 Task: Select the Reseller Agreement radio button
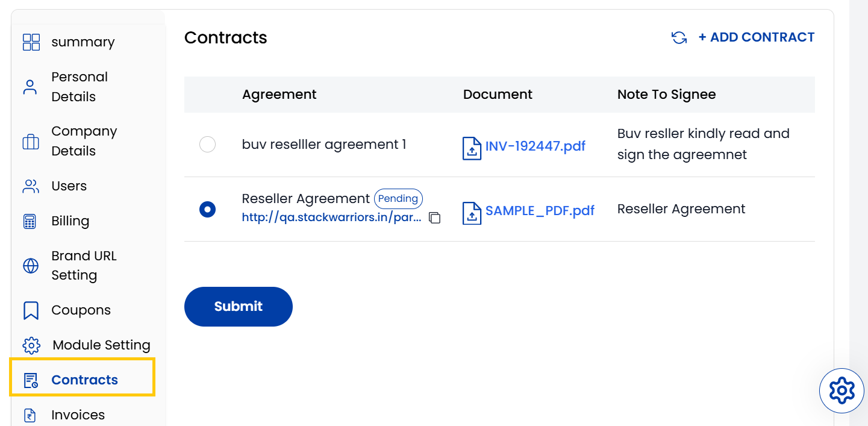pos(207,209)
